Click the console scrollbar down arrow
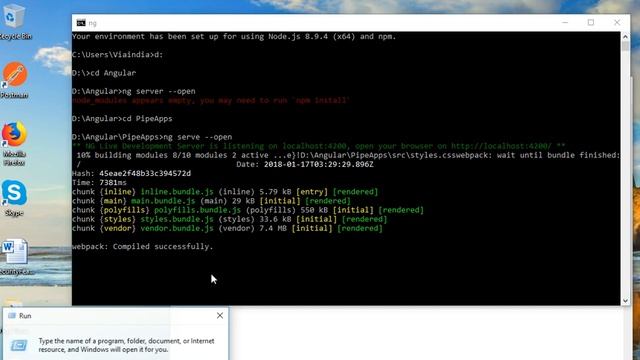This screenshot has height=360, width=640. [x=625, y=301]
